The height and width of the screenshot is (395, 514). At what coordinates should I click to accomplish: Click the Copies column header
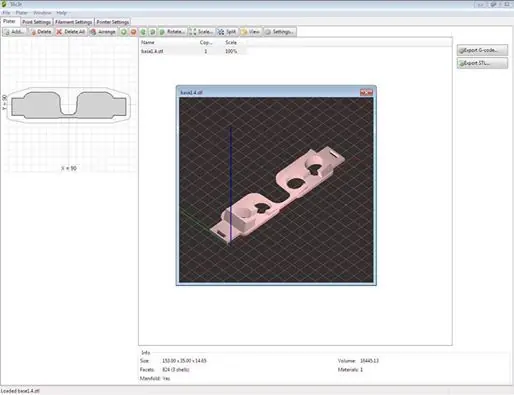coord(206,42)
